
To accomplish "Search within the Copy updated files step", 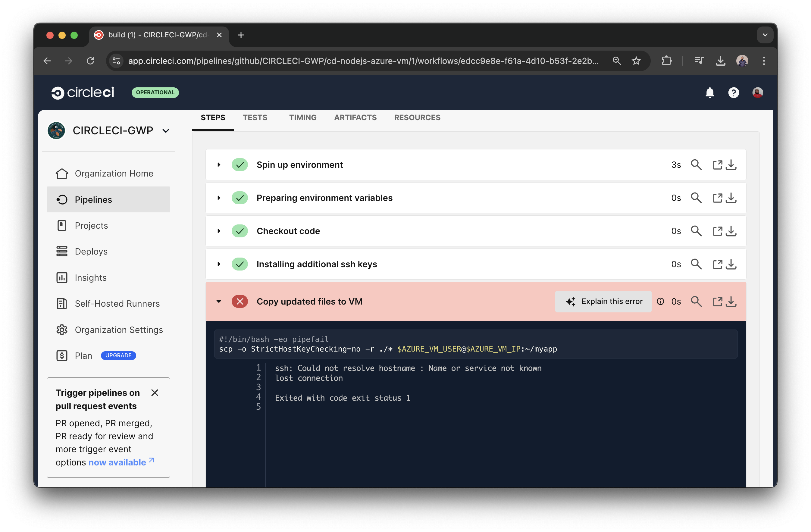I will click(x=696, y=301).
